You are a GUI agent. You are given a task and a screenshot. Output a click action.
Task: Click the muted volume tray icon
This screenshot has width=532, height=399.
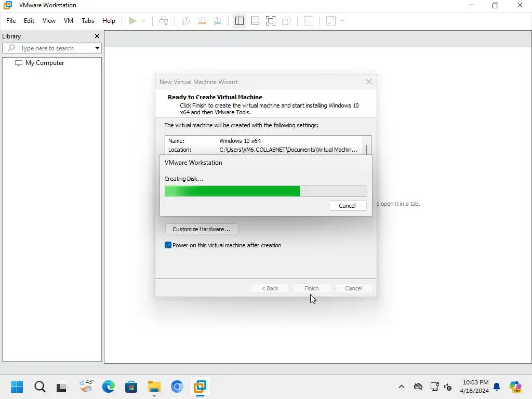[x=448, y=387]
